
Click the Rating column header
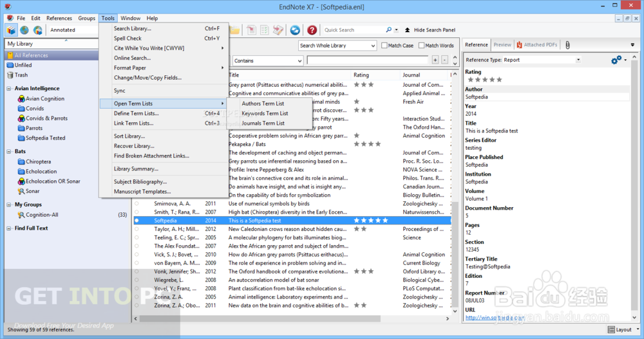click(x=376, y=75)
